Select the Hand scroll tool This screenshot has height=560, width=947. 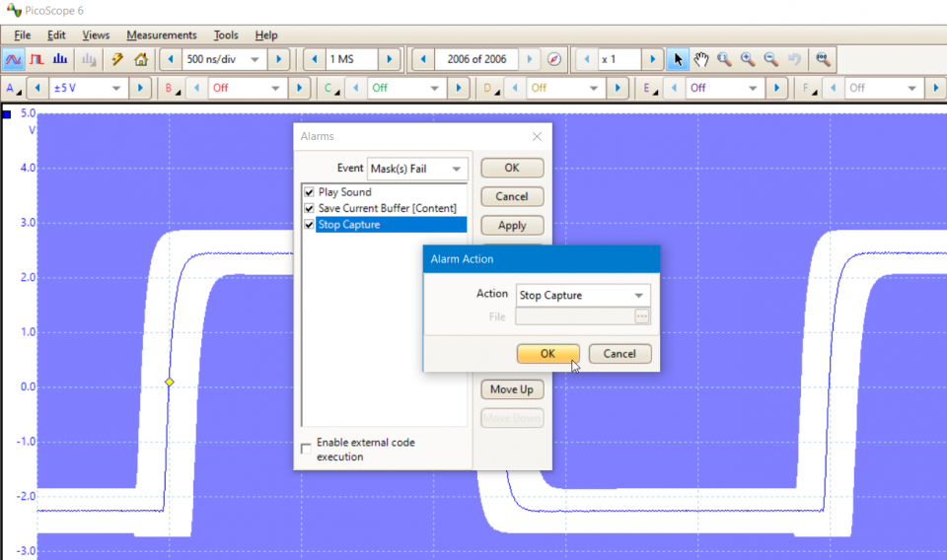coord(700,59)
